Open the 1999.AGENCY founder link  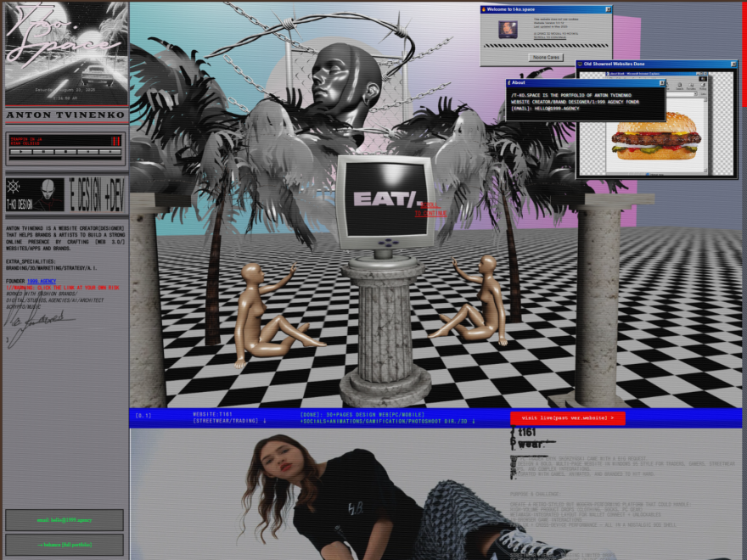42,282
